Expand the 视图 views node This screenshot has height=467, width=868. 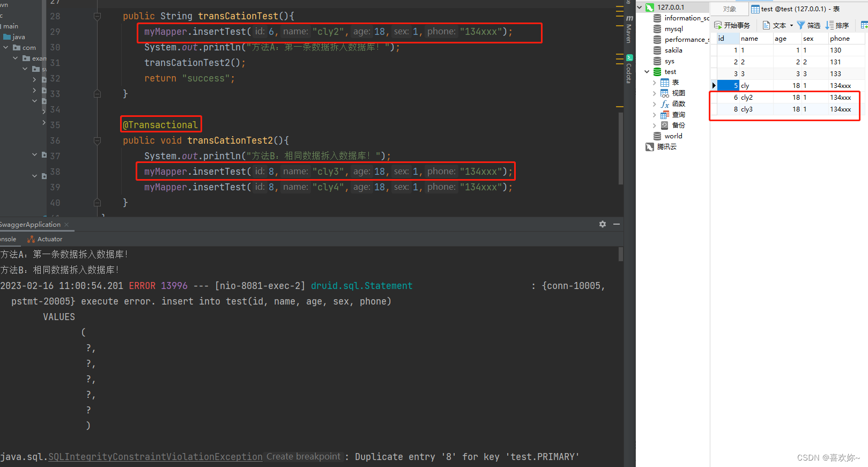[655, 93]
